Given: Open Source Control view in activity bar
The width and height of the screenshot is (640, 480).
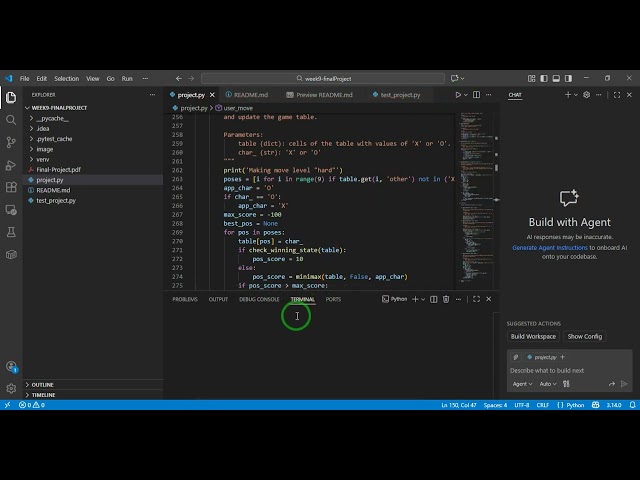Looking at the screenshot, I should 11,142.
